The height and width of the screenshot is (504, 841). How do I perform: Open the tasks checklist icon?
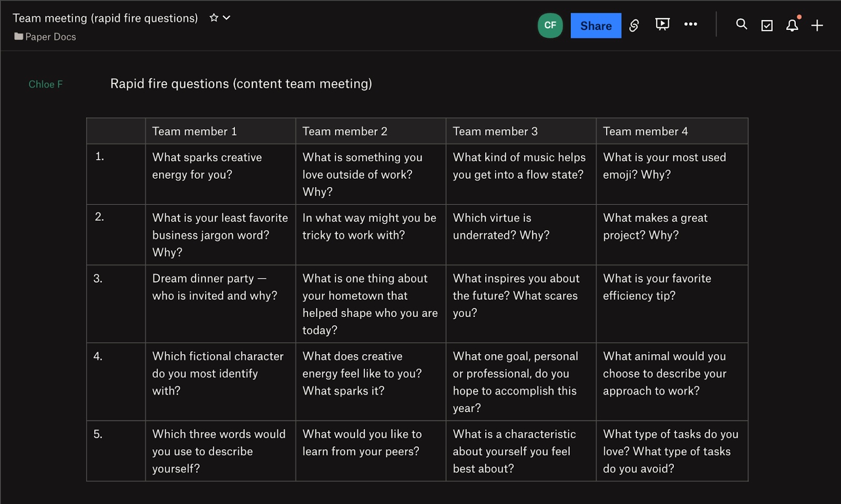tap(766, 25)
